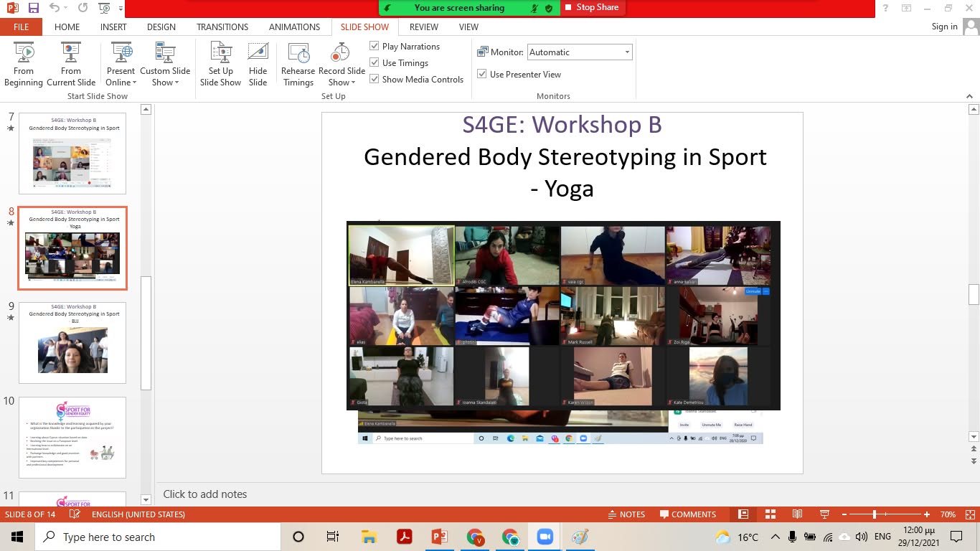The width and height of the screenshot is (980, 551).
Task: Disable Use Presenter View checkbox
Action: (x=482, y=74)
